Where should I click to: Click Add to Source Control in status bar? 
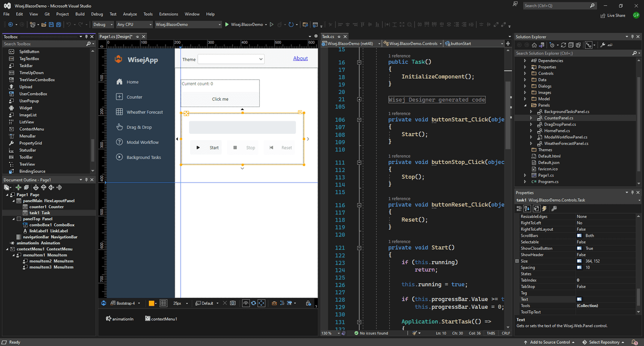coord(550,342)
